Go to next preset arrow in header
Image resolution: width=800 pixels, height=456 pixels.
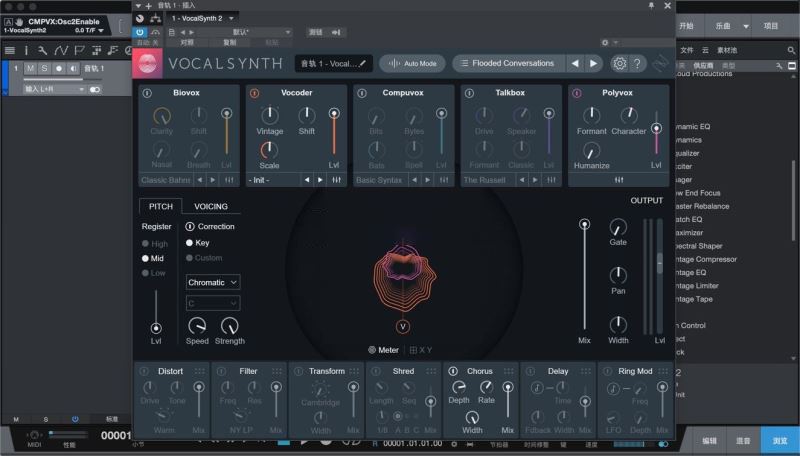coord(593,63)
